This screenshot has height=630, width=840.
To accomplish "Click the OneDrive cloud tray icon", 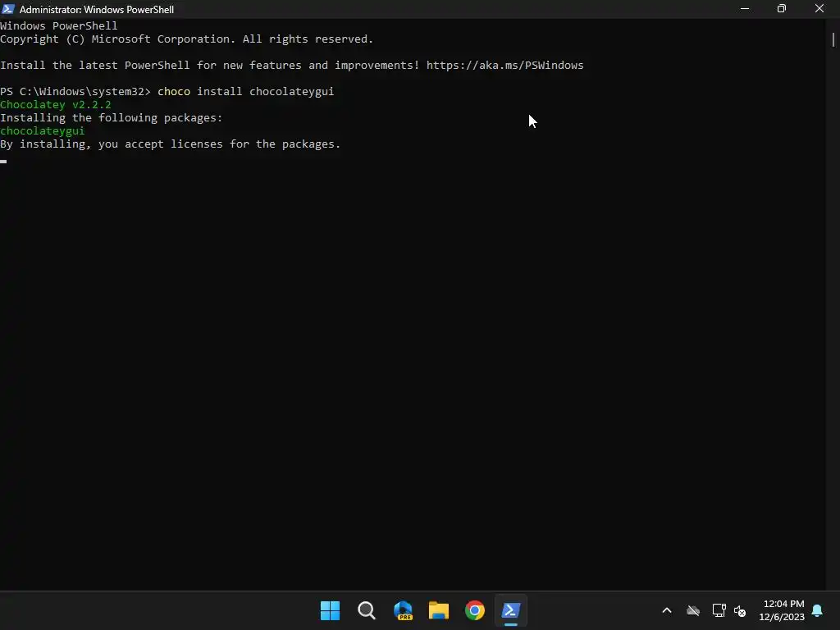I will pyautogui.click(x=693, y=610).
